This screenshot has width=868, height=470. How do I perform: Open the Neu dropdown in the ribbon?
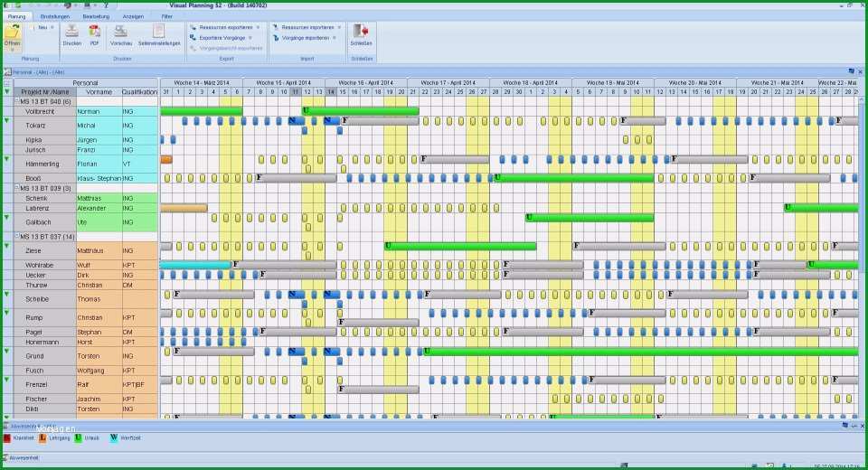(x=52, y=27)
